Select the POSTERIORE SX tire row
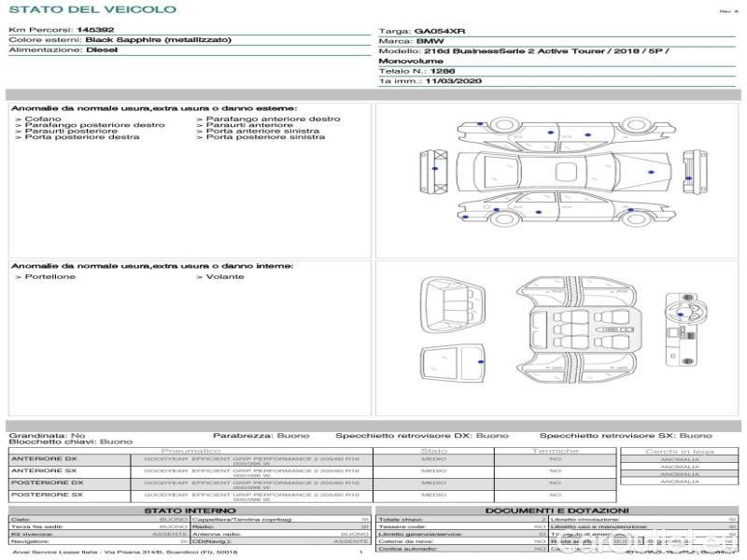 (313, 497)
